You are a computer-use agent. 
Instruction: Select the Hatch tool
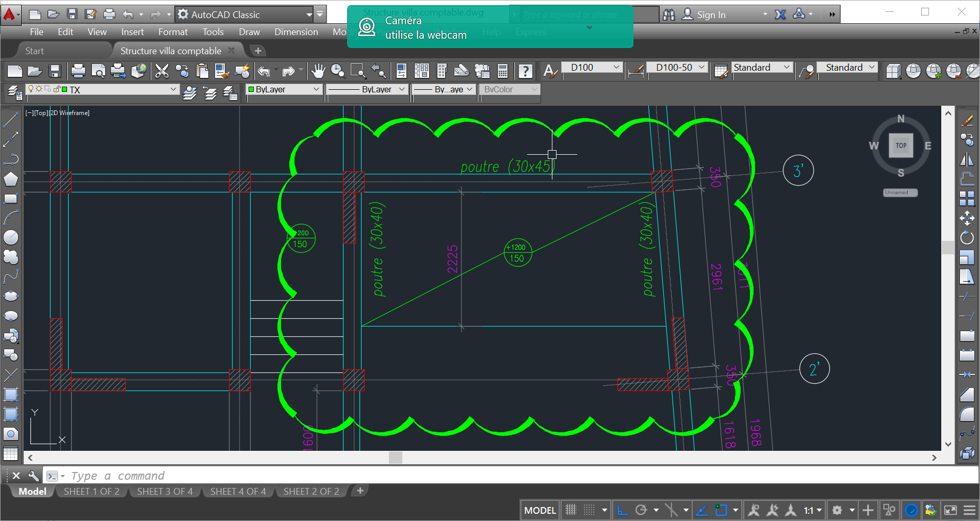(11, 395)
